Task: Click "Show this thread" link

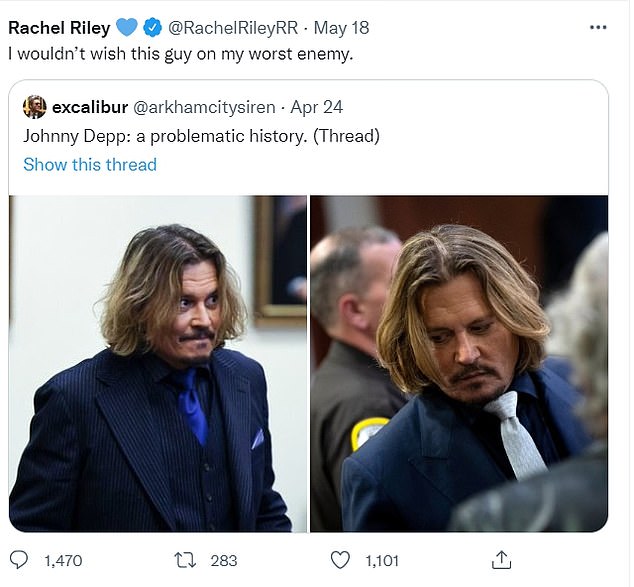Action: (90, 164)
